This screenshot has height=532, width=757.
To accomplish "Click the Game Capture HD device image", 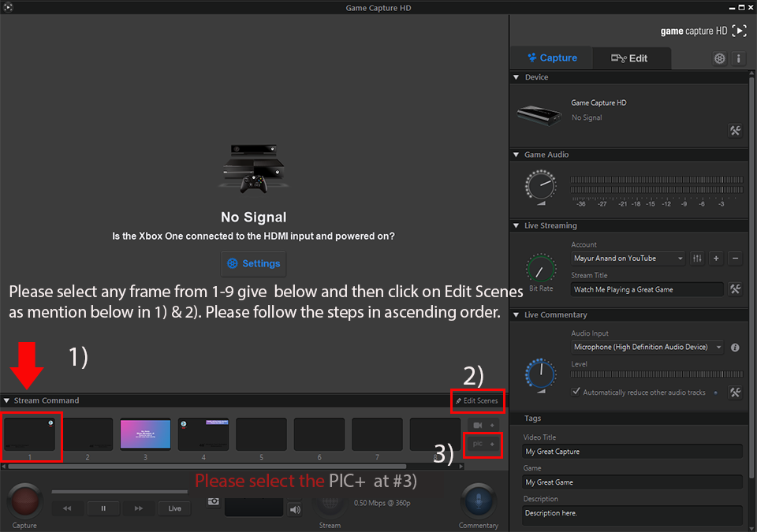I will (x=539, y=115).
